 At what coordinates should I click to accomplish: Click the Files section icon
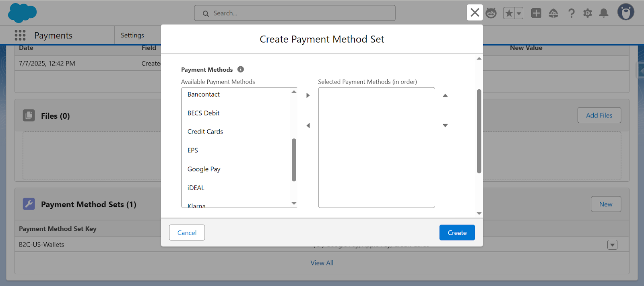click(29, 115)
